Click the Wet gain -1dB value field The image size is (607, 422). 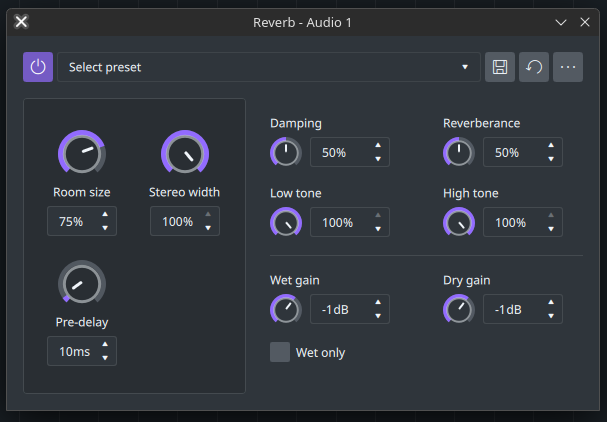pos(350,309)
